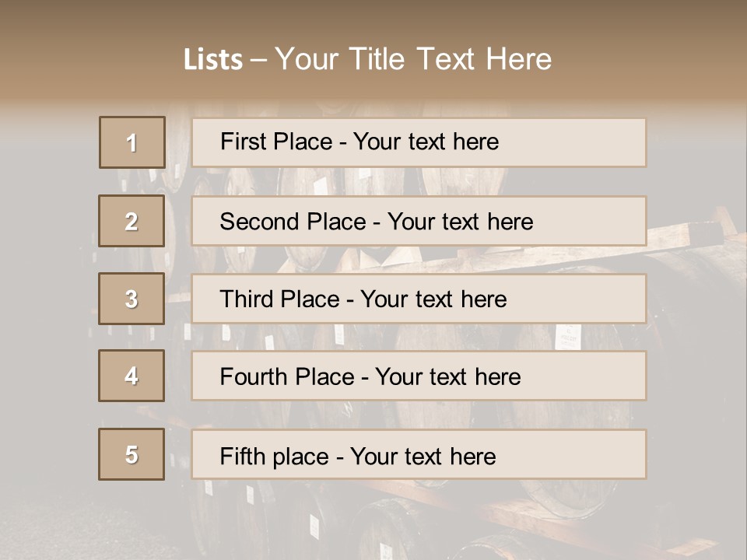Click the number 5 box
The height and width of the screenshot is (560, 747).
point(132,454)
